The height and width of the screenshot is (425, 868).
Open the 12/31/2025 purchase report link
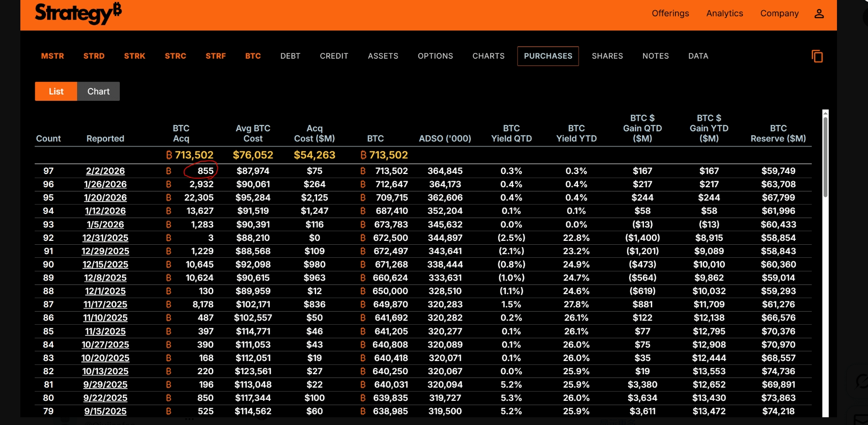105,238
